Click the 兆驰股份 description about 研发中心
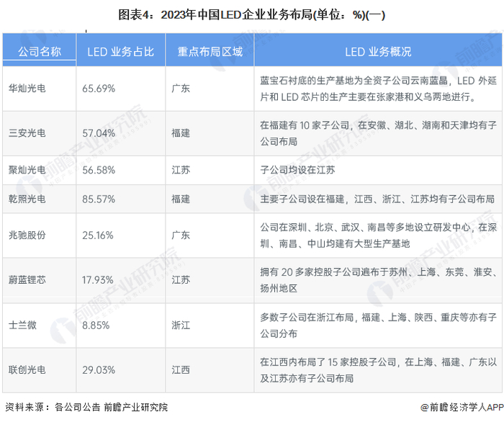Screen dimensions: 504x422 pos(378,235)
